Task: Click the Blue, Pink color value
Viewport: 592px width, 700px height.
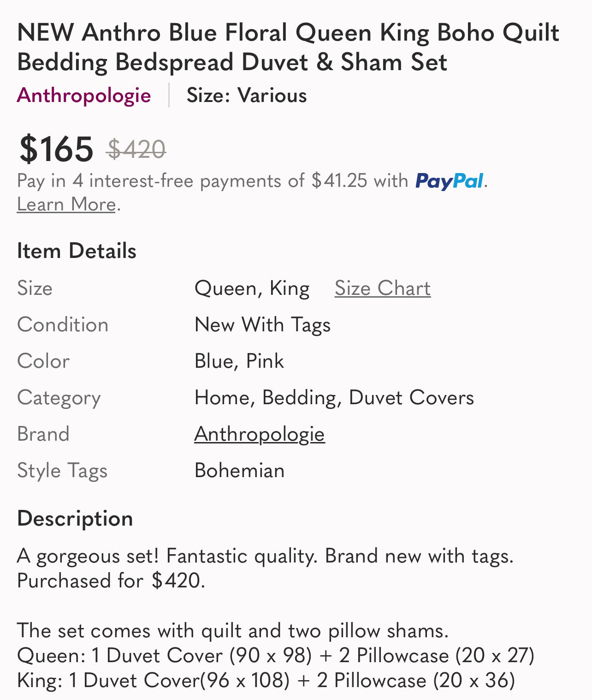Action: click(x=239, y=361)
